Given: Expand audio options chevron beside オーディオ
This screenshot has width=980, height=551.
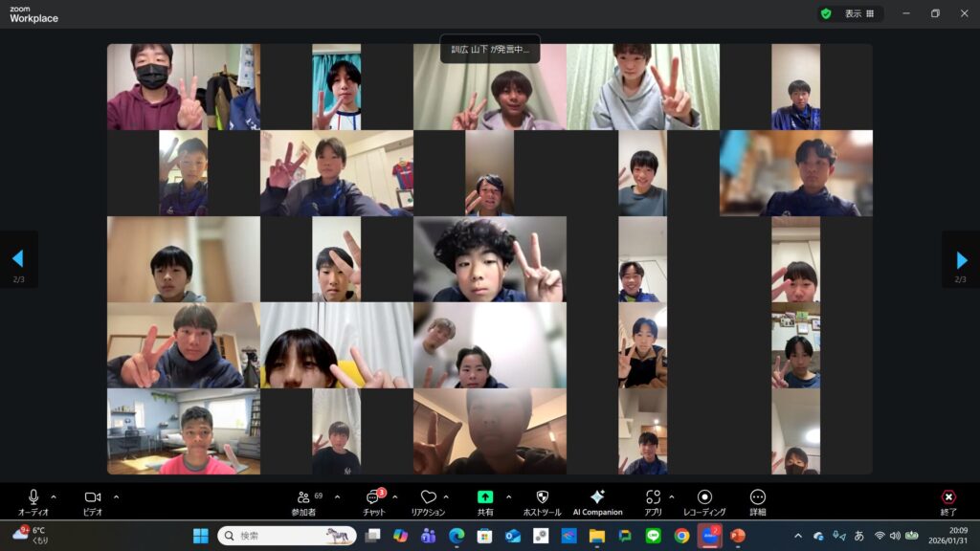Looking at the screenshot, I should pyautogui.click(x=54, y=496).
